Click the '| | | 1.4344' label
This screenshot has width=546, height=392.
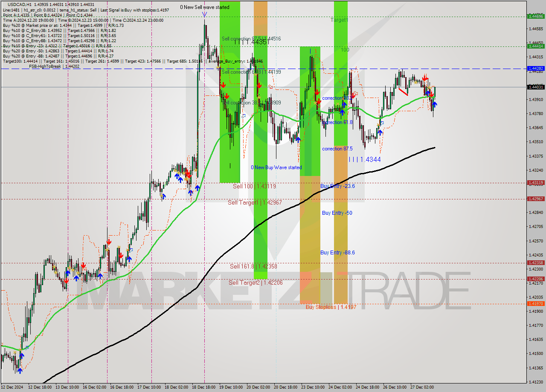coord(365,159)
